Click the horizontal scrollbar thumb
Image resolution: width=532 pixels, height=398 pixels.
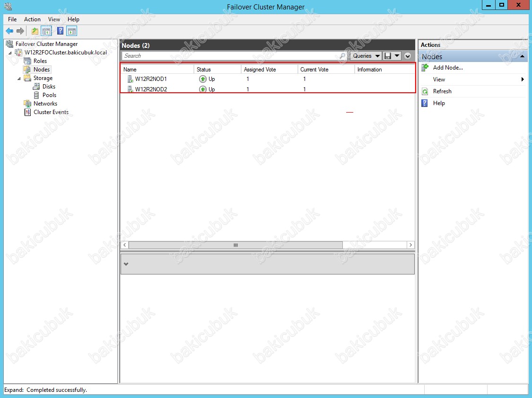click(235, 245)
